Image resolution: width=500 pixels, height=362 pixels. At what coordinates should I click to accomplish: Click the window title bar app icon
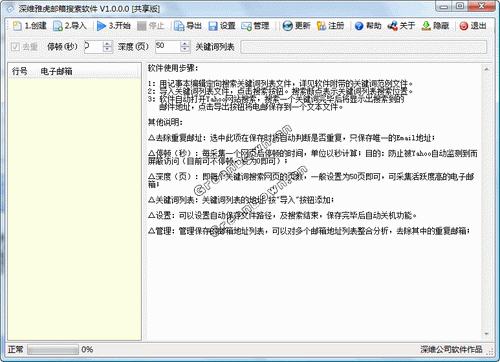(10, 9)
